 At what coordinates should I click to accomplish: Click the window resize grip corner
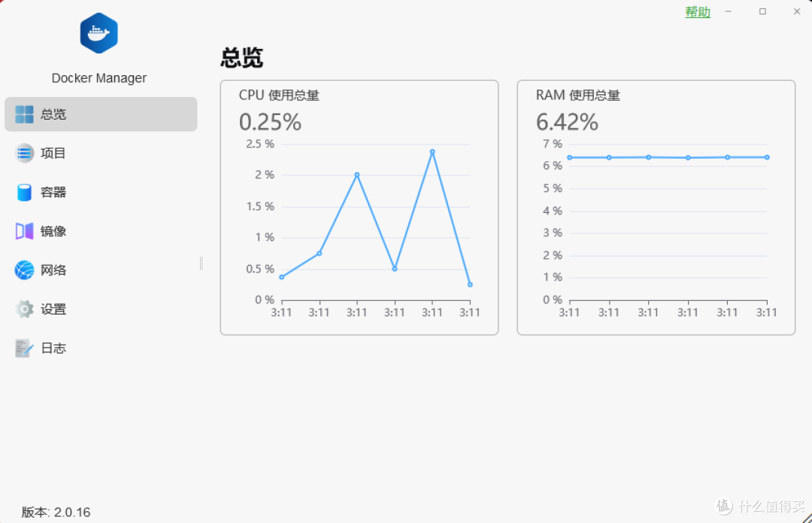(806, 517)
